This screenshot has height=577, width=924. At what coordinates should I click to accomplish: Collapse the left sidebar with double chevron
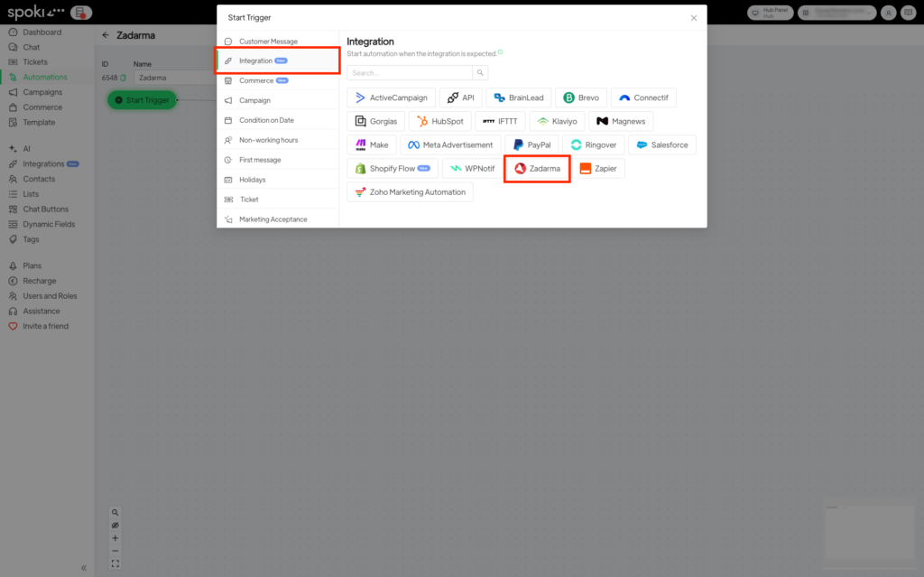coord(84,568)
